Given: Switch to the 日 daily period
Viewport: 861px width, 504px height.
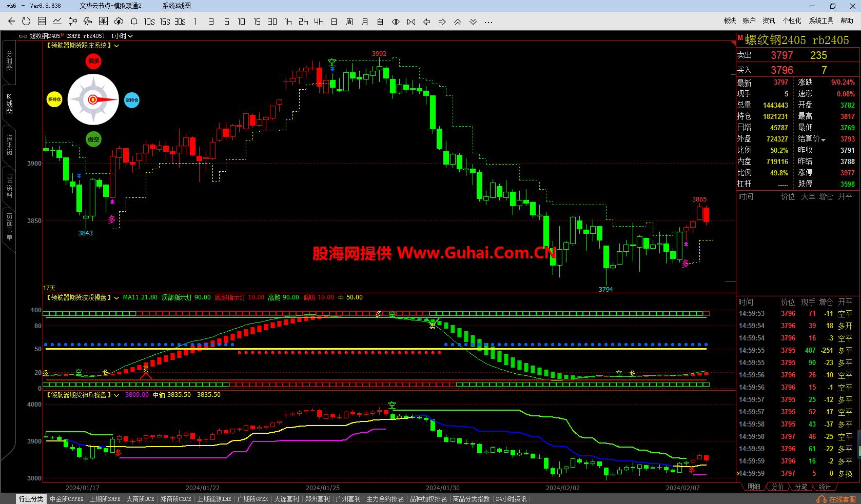Looking at the screenshot, I should tap(334, 22).
